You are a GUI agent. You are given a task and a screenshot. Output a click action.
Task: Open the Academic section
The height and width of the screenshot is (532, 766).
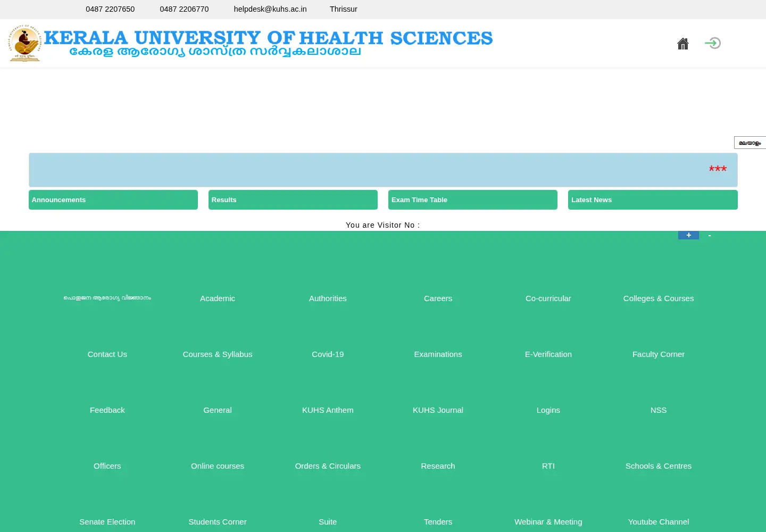(218, 298)
